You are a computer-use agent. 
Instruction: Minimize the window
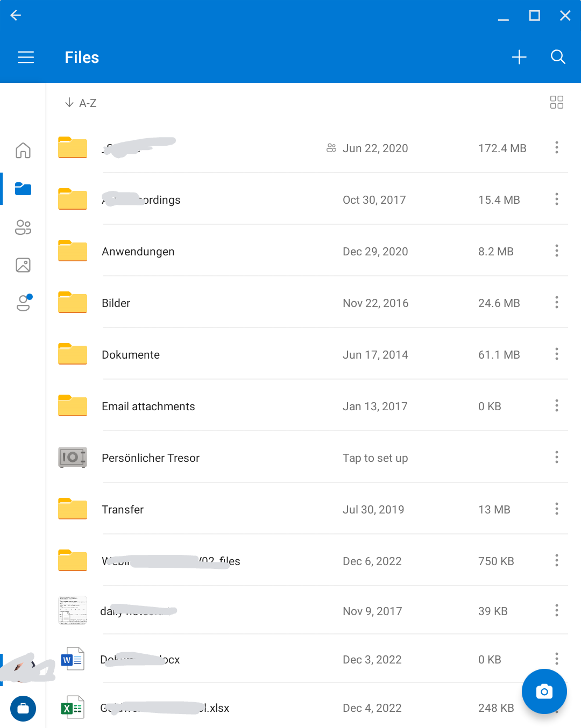[x=504, y=19]
